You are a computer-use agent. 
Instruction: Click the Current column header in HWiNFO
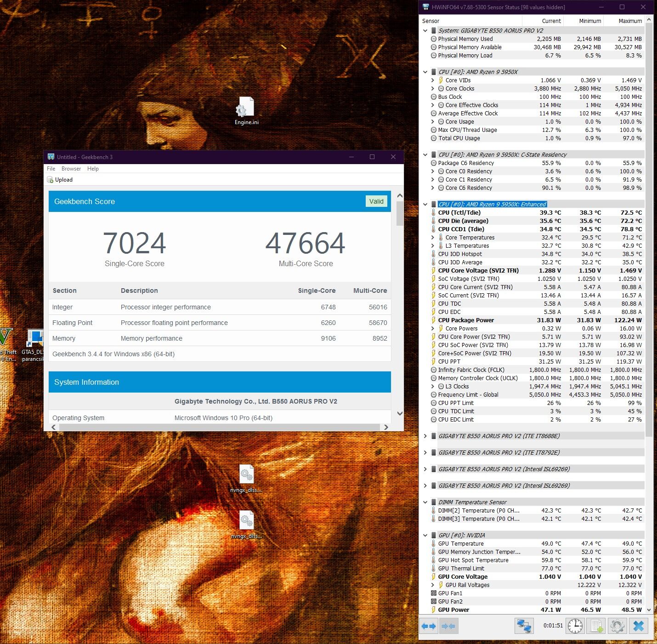[x=543, y=21]
